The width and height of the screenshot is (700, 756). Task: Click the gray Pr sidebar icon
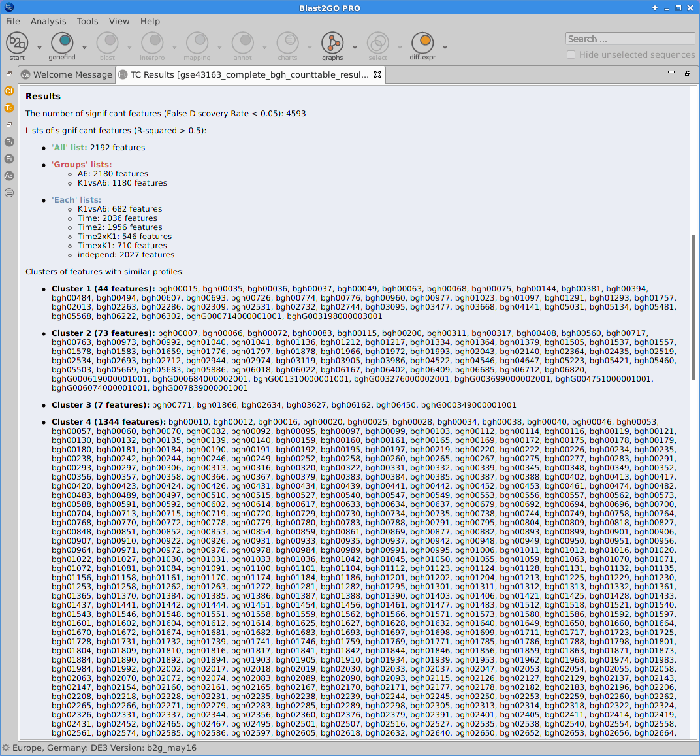[9, 142]
